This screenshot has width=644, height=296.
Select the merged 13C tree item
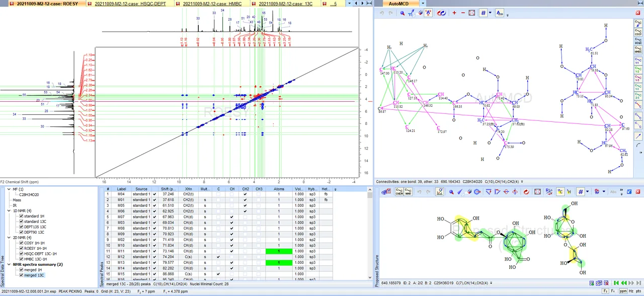(34, 275)
